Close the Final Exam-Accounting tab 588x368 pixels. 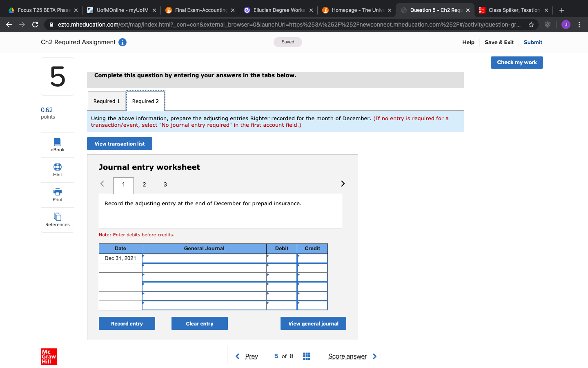[x=233, y=10]
